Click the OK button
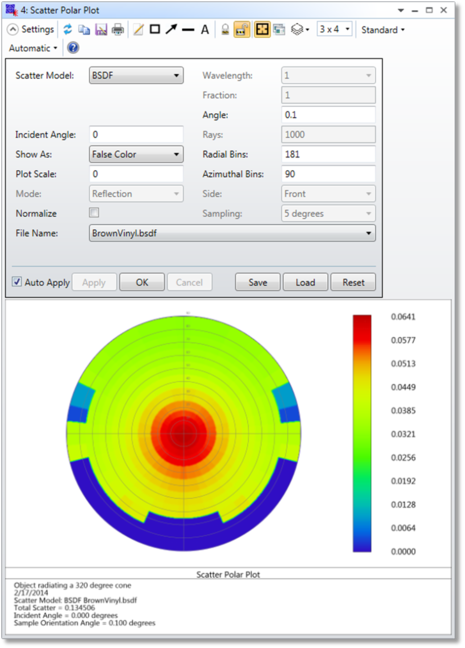This screenshot has width=465, height=648. (x=142, y=282)
